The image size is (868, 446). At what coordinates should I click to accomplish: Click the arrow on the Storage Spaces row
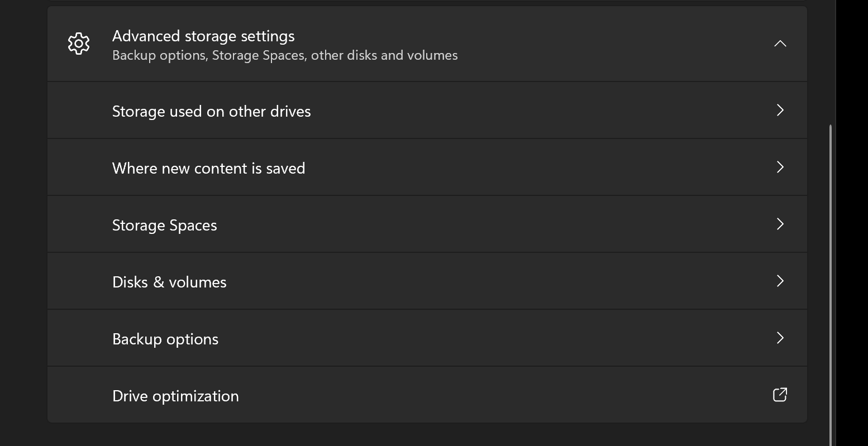780,224
